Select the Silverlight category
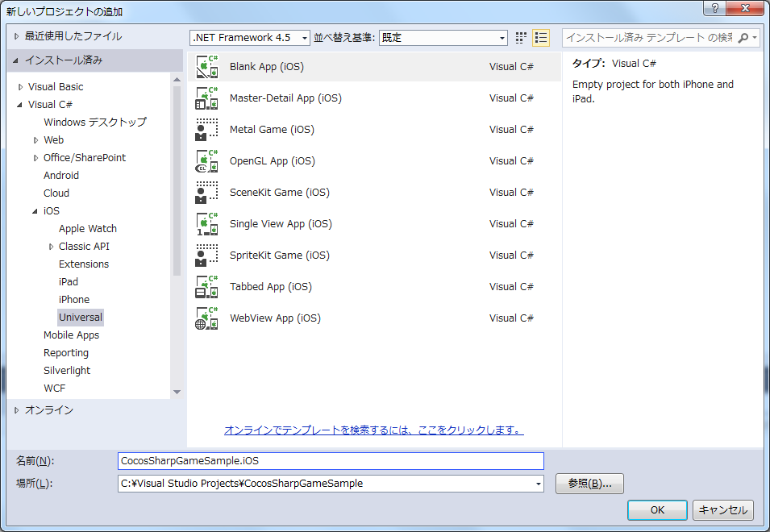770x532 pixels. 67,371
